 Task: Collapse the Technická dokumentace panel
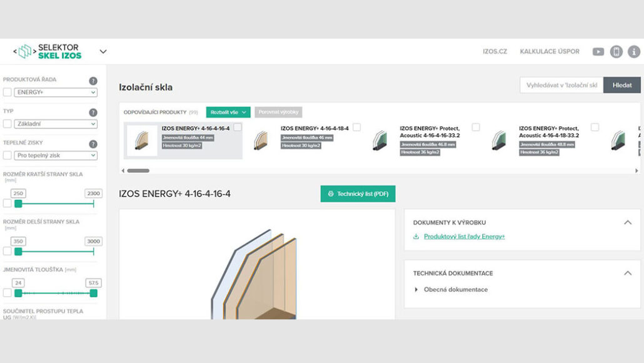pyautogui.click(x=628, y=274)
